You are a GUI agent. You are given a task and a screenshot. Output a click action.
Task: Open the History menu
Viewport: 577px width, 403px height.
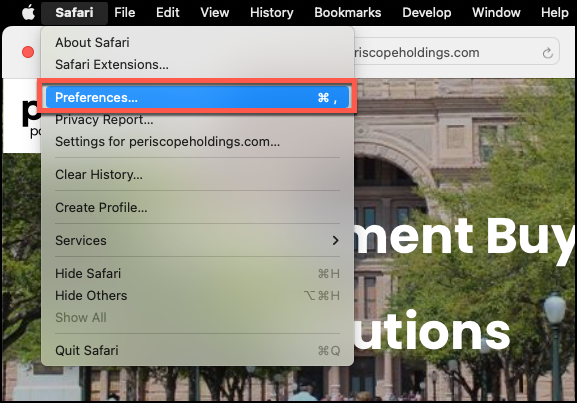[272, 13]
